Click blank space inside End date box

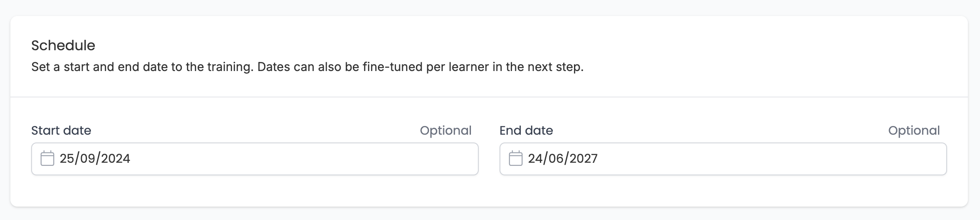tap(770, 159)
